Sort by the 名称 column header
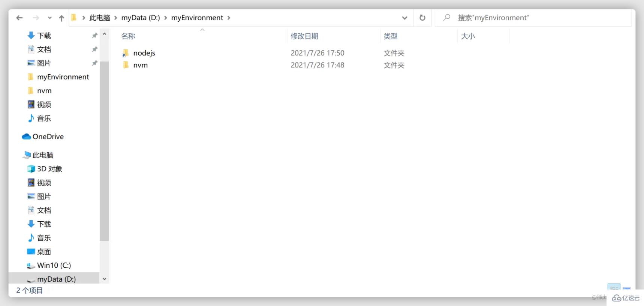Image resolution: width=644 pixels, height=306 pixels. 128,36
